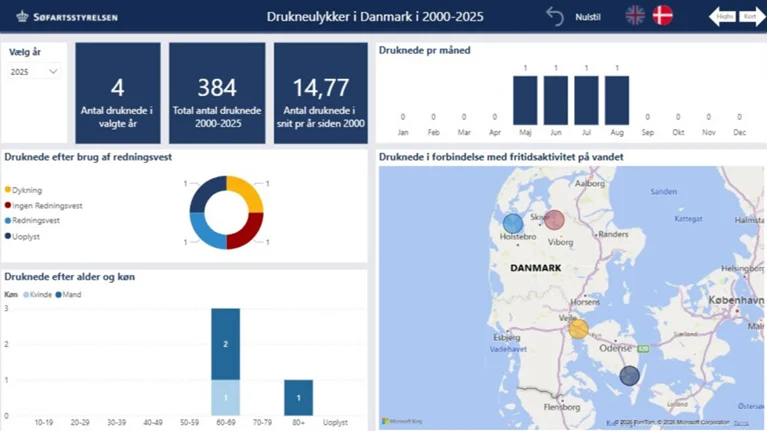
Task: Click the 80+ age group bar
Action: tap(298, 397)
